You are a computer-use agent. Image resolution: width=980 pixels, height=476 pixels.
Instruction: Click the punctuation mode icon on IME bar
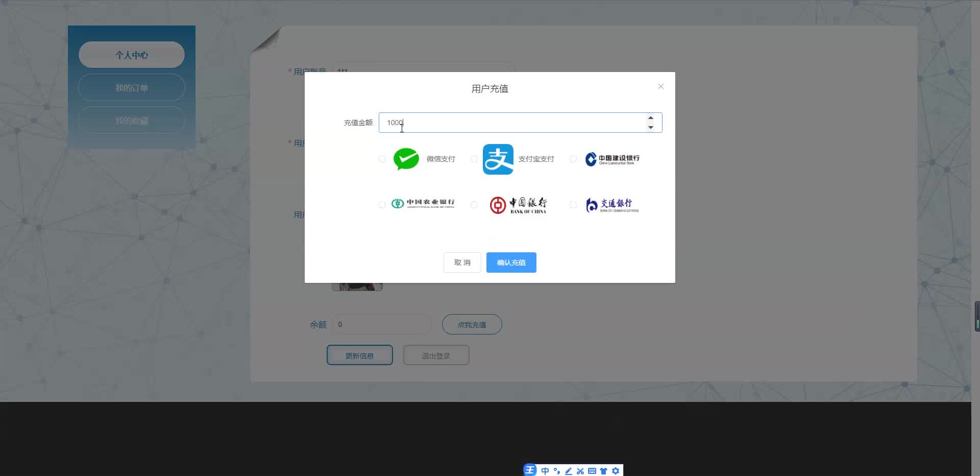(556, 471)
